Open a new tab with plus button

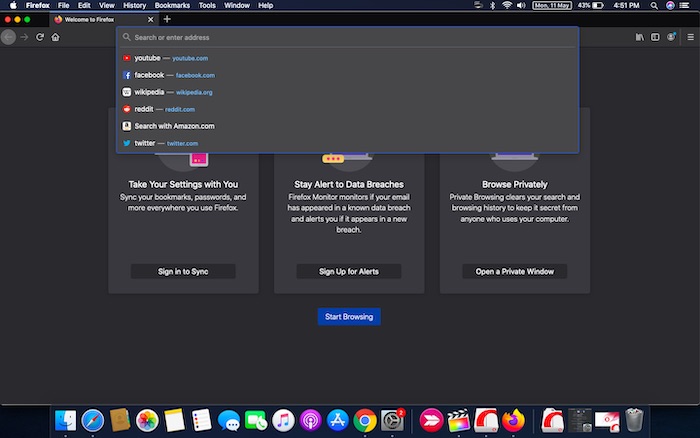167,19
